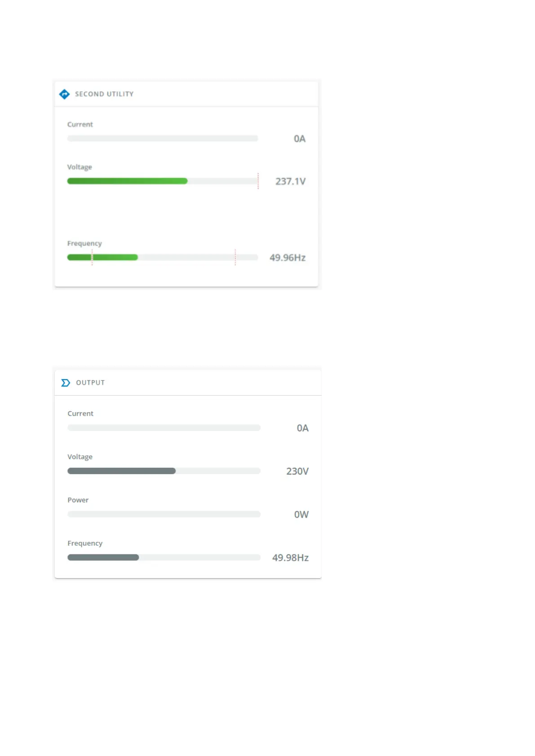Screen dimensions: 535x756
Task: Click the 0W output power value
Action: tap(301, 514)
